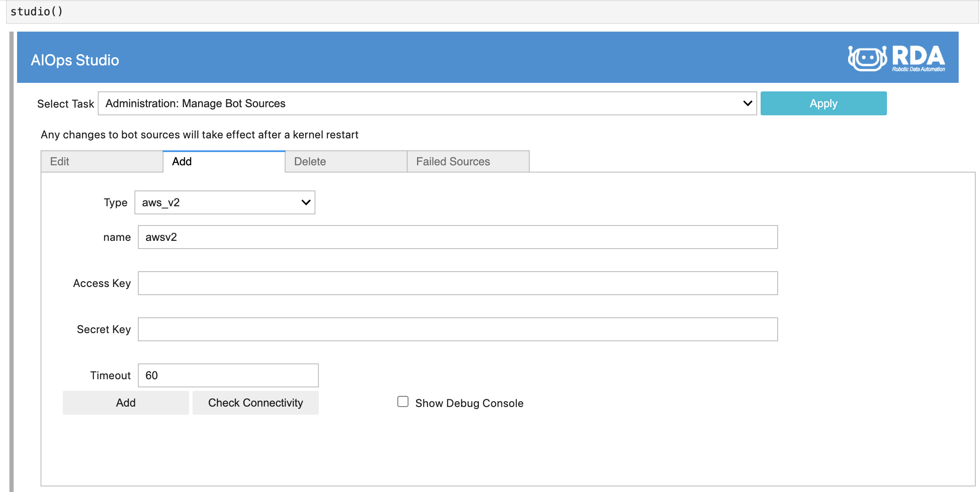Click into the Secret Key field
980x492 pixels.
458,329
